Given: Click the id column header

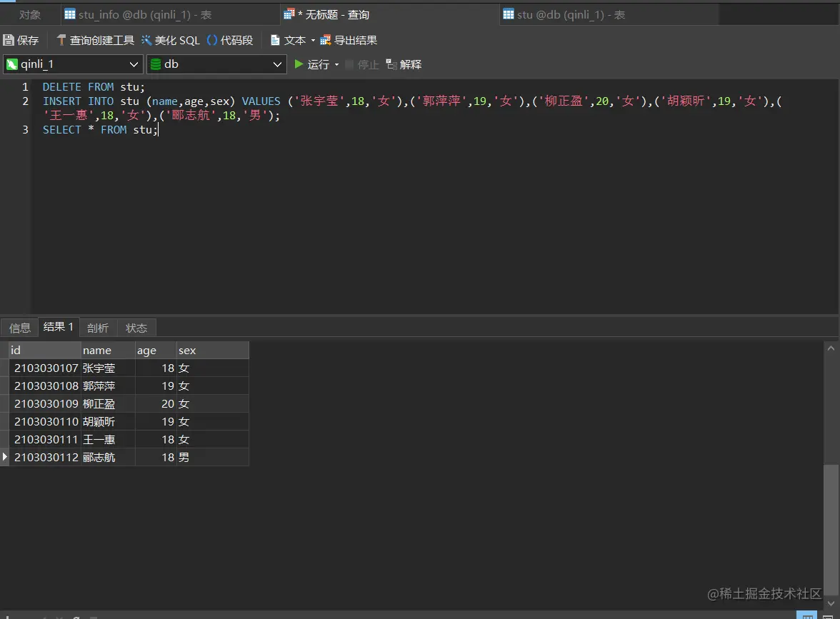Looking at the screenshot, I should tap(45, 350).
